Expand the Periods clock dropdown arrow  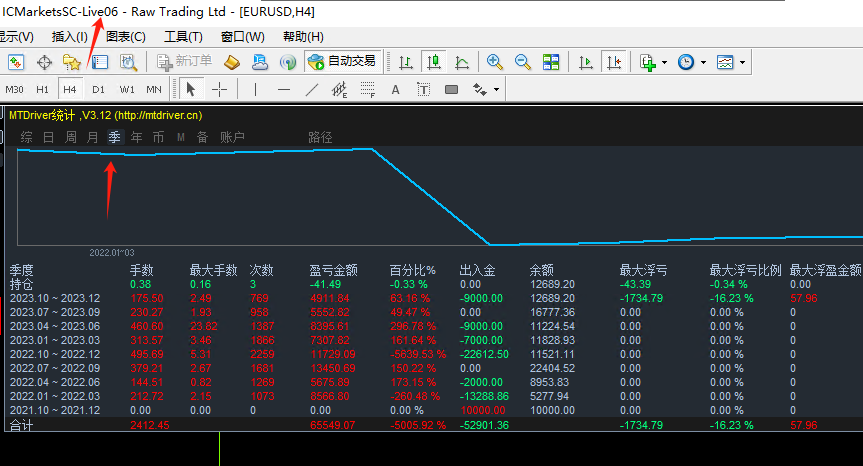pyautogui.click(x=703, y=63)
